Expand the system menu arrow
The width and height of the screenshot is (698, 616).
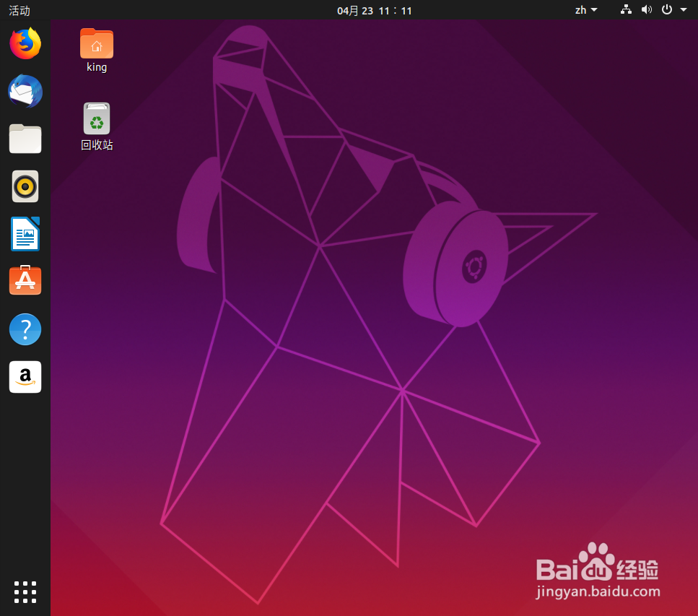(684, 9)
